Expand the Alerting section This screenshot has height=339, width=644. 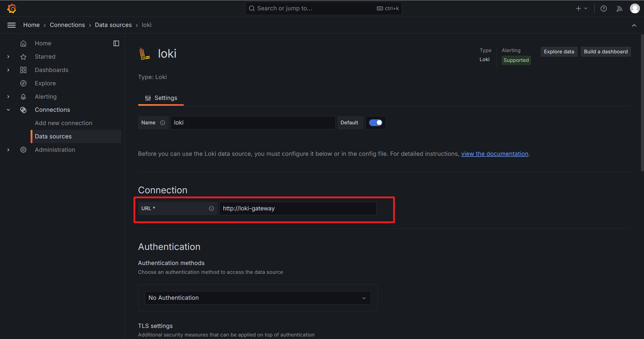(8, 97)
